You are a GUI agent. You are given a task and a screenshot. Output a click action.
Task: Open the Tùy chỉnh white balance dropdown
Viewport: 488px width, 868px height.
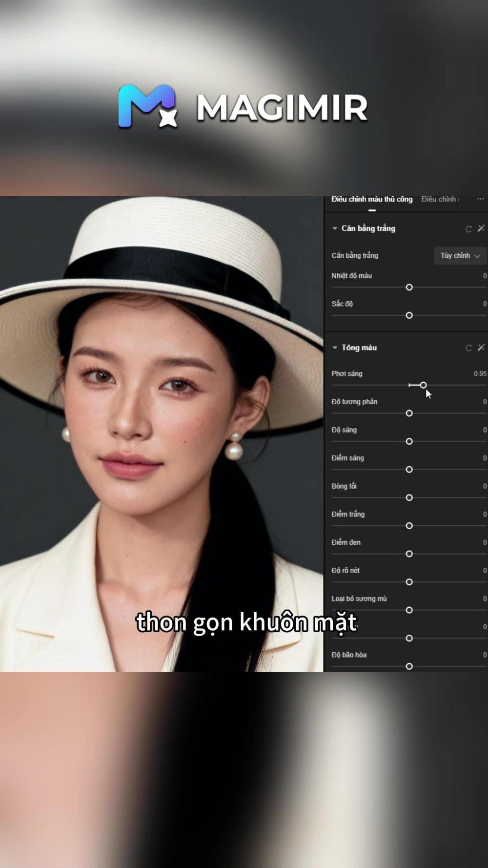(460, 256)
